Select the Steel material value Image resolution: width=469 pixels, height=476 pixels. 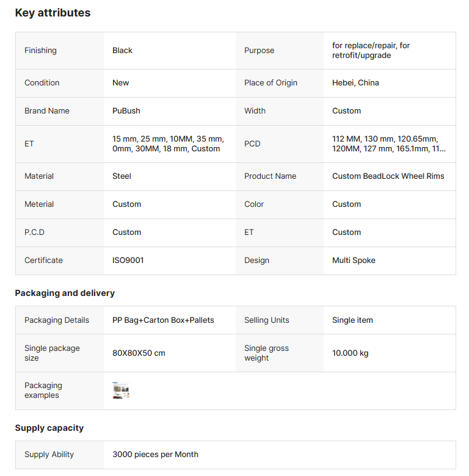pyautogui.click(x=122, y=176)
